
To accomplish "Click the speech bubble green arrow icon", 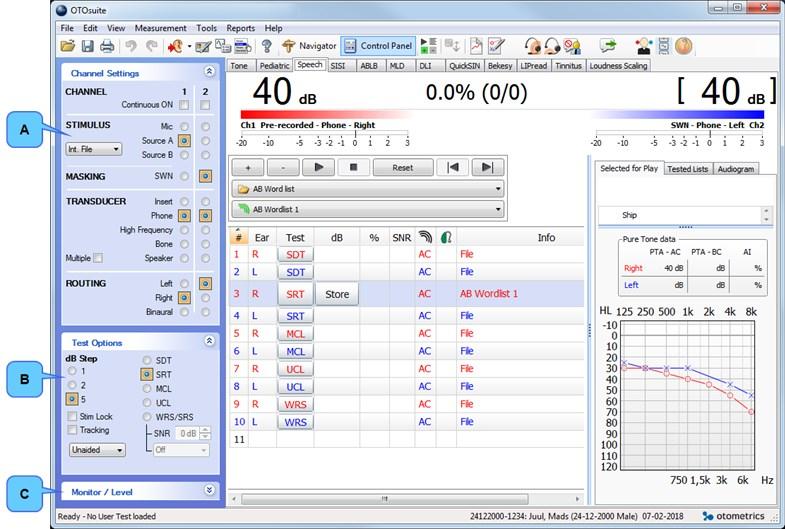I will click(608, 46).
